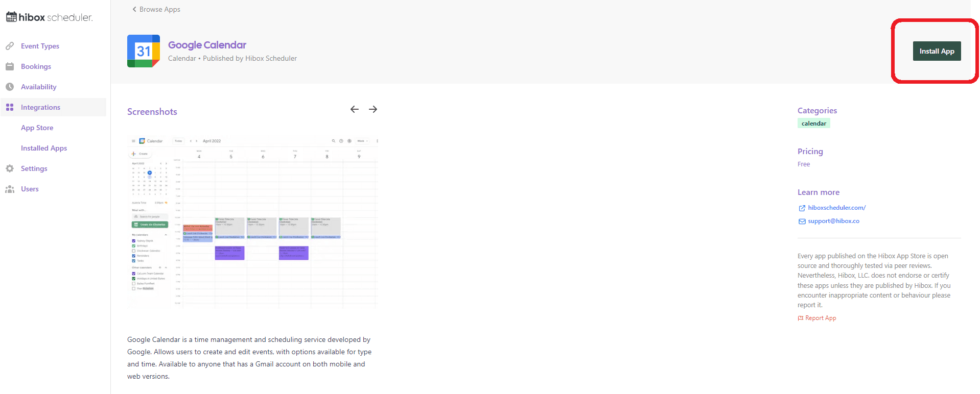The image size is (980, 394).
Task: Click the Bookings calendar icon
Action: (x=10, y=66)
